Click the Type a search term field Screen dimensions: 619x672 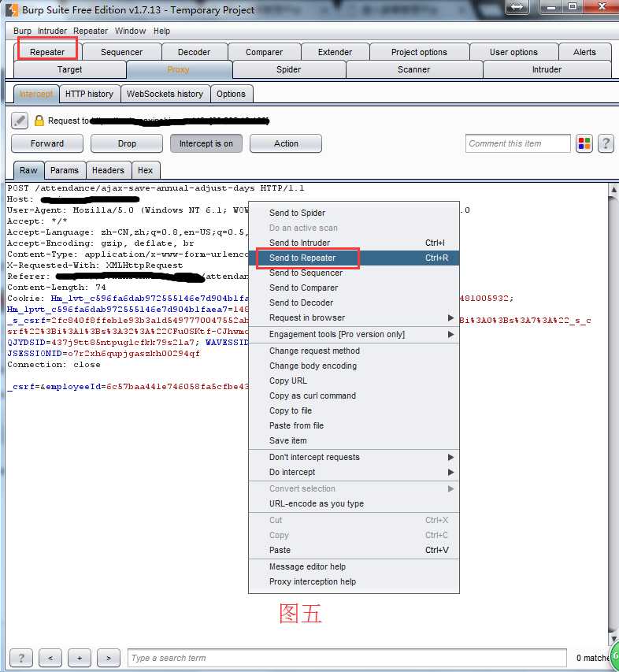click(x=347, y=658)
